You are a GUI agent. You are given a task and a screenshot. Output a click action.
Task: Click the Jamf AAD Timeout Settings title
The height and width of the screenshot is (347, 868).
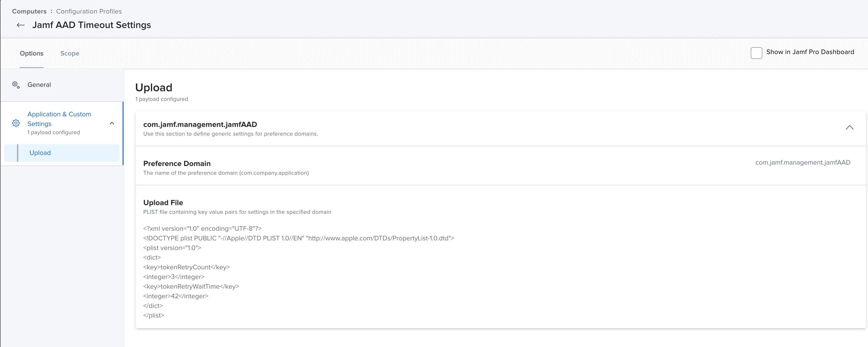92,25
